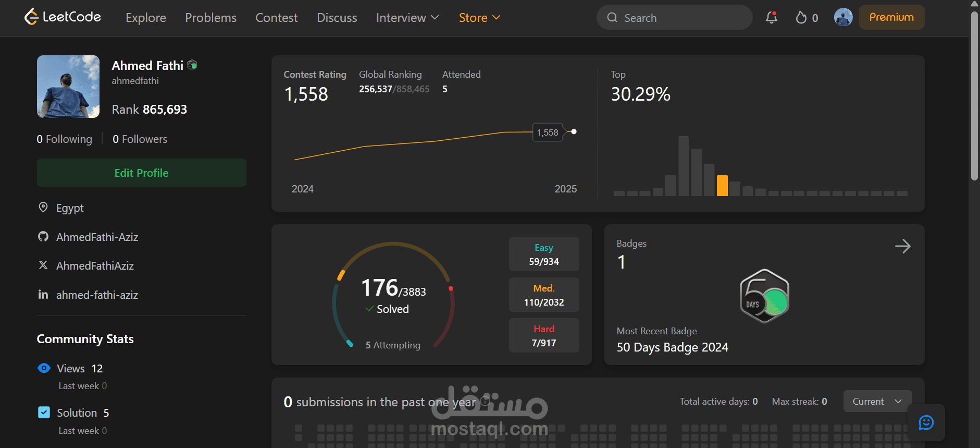Click the 50 Days badge image
Image resolution: width=980 pixels, height=448 pixels.
pyautogui.click(x=764, y=296)
